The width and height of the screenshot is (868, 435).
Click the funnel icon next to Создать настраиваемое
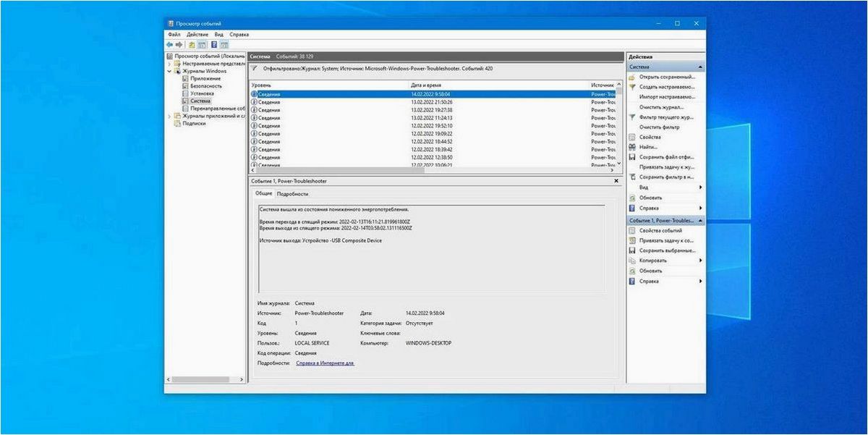[632, 86]
